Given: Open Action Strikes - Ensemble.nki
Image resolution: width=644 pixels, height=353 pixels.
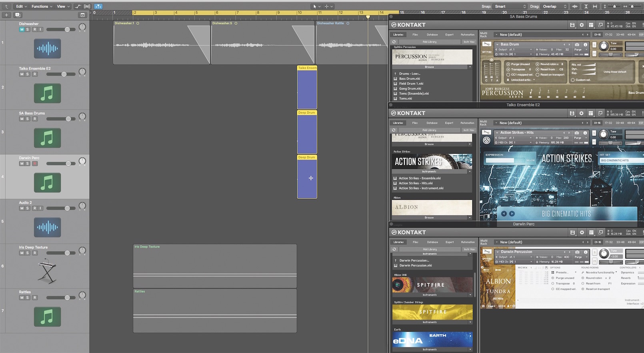Looking at the screenshot, I should coord(420,178).
